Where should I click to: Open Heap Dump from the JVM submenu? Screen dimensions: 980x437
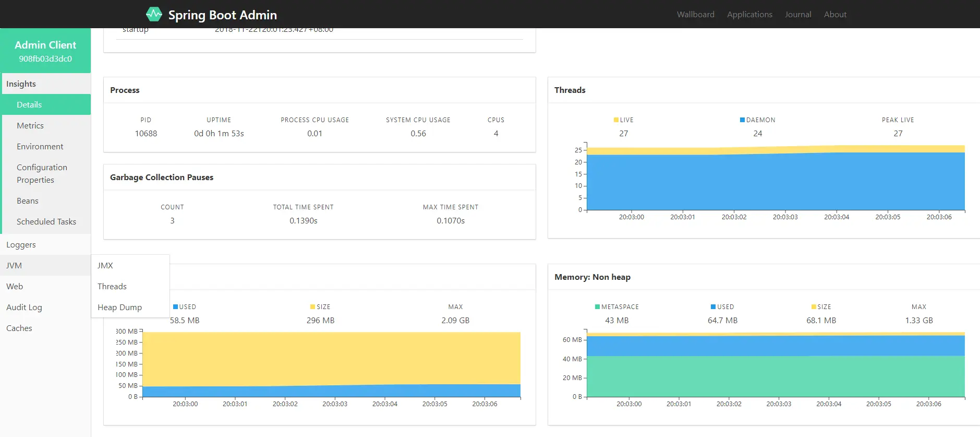(x=130, y=307)
